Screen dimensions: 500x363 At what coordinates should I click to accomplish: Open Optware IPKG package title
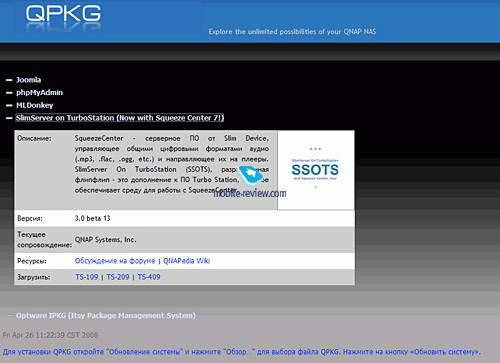point(106,315)
